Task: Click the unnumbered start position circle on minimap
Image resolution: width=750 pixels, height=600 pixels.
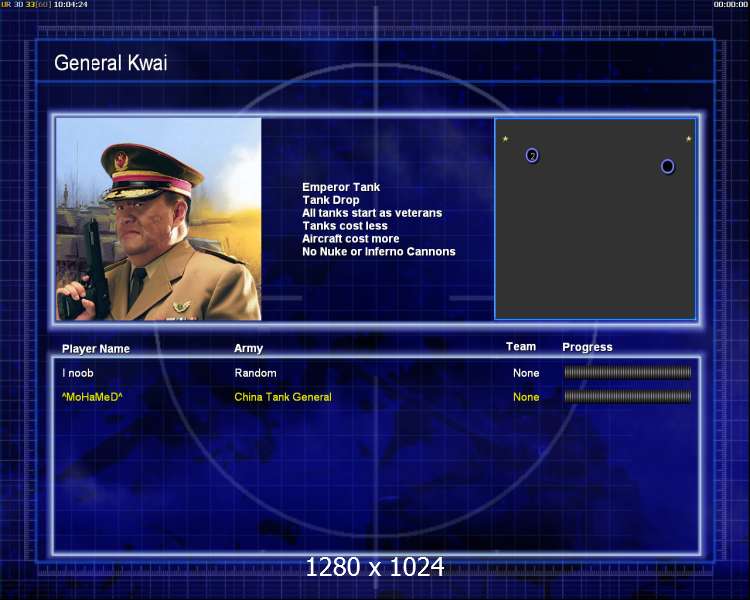Action: 667,166
